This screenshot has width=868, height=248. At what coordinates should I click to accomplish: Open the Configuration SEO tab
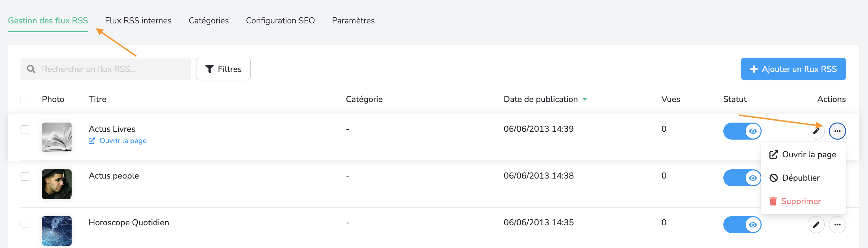coord(280,21)
